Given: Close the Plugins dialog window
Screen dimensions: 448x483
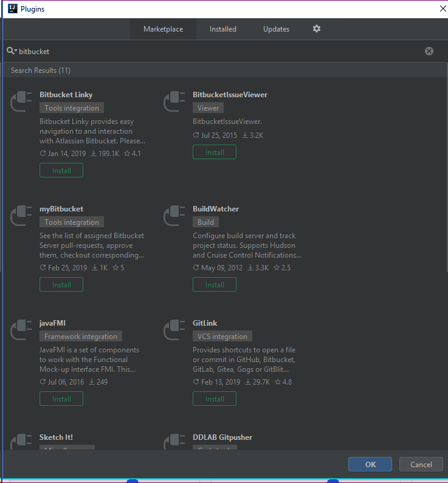Looking at the screenshot, I should 443,9.
